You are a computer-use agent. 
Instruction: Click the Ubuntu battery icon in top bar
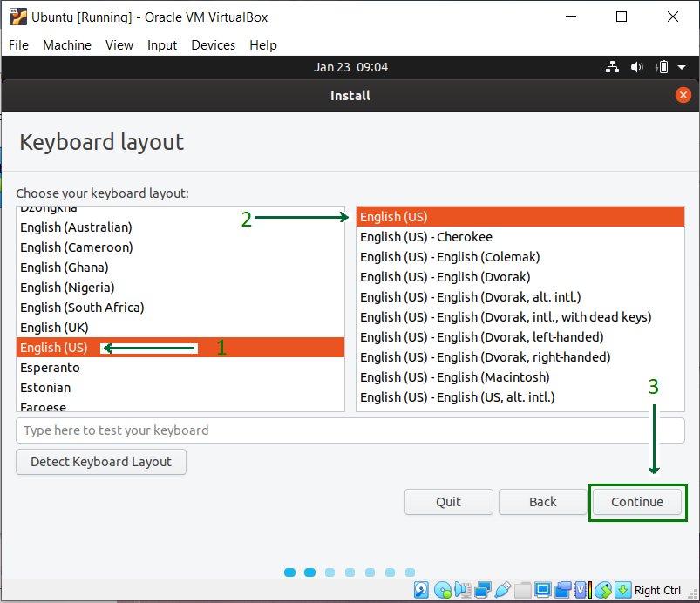pos(662,67)
